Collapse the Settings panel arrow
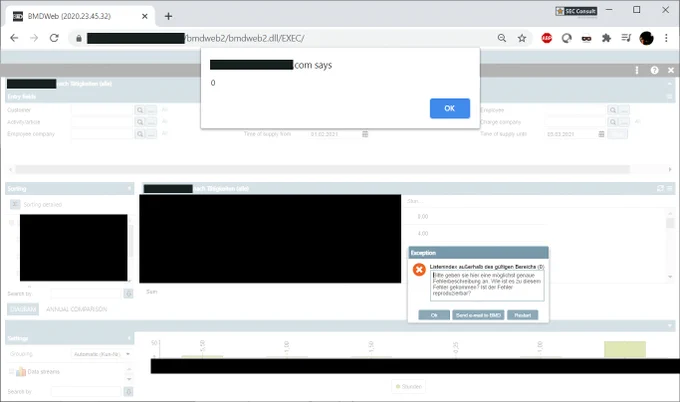This screenshot has width=680, height=402. click(x=129, y=338)
